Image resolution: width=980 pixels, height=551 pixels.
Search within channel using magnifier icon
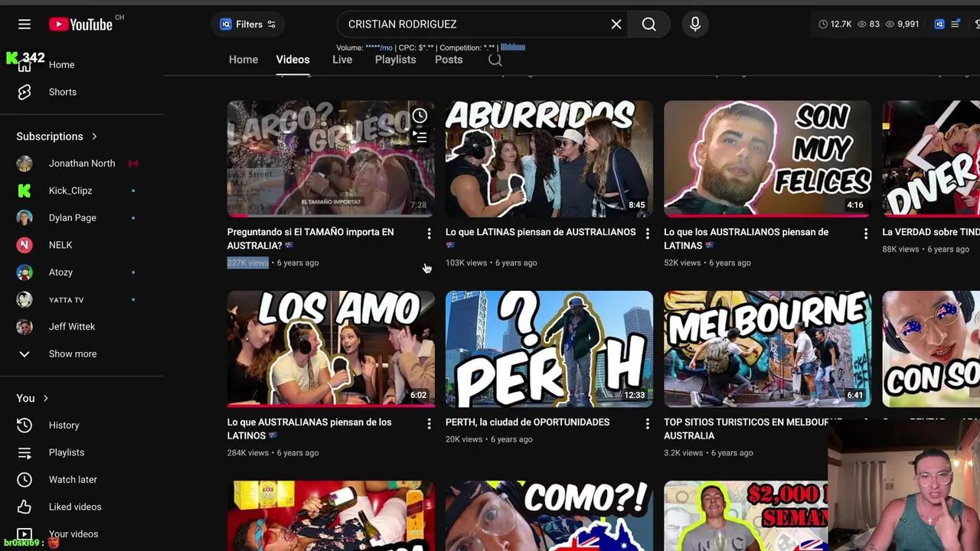tap(495, 60)
